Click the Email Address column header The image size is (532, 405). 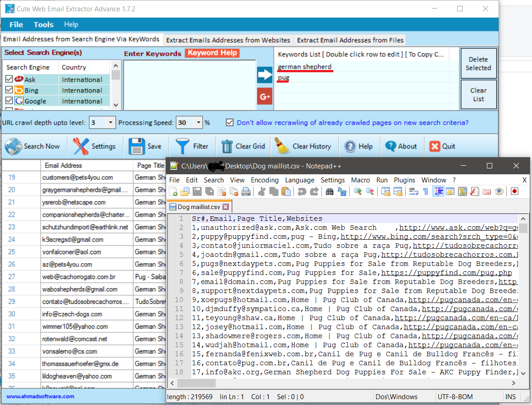click(87, 165)
